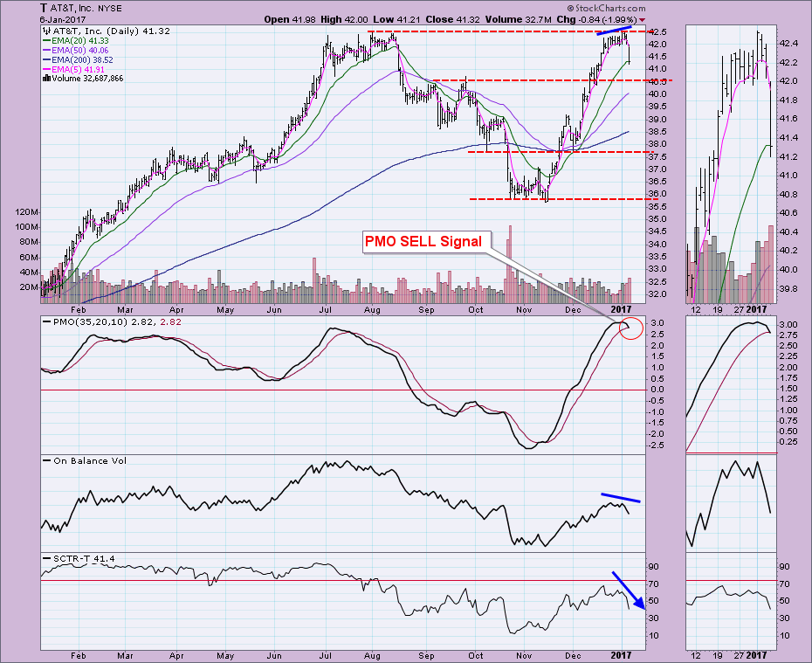Click the 42.5 price axis label
The height and width of the screenshot is (663, 812).
pyautogui.click(x=657, y=32)
